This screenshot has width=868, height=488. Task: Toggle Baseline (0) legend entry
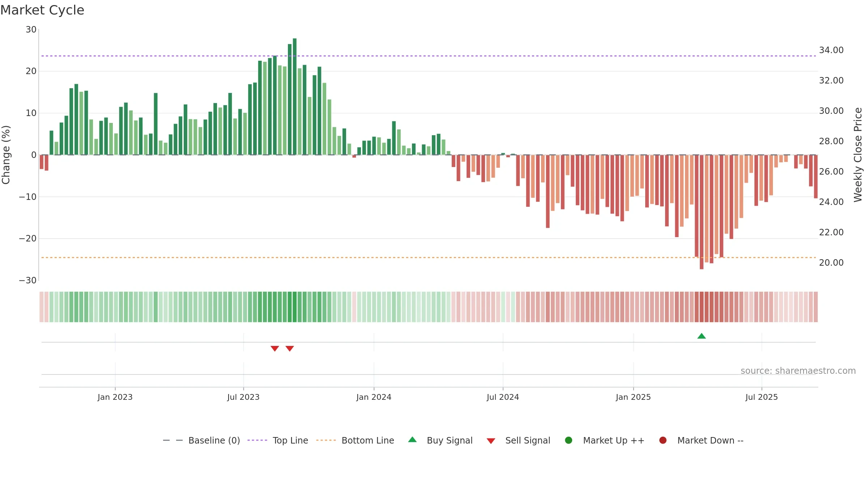click(x=201, y=440)
